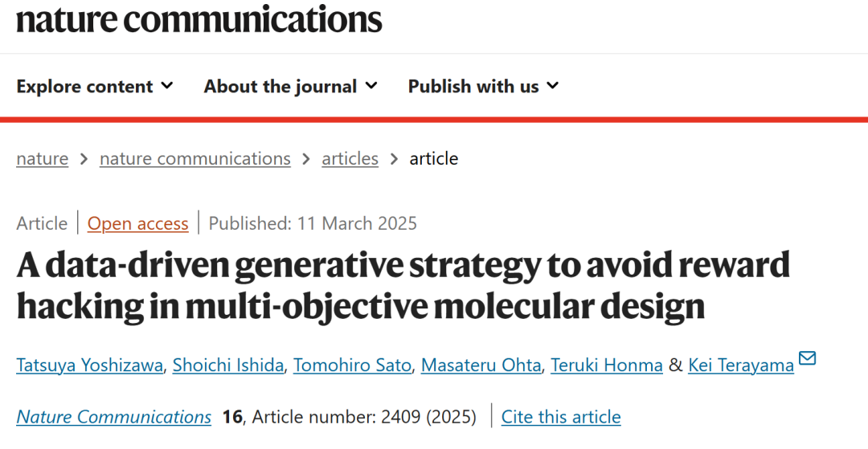Select author Shoichi Ishida
The height and width of the screenshot is (449, 868).
pos(229,365)
